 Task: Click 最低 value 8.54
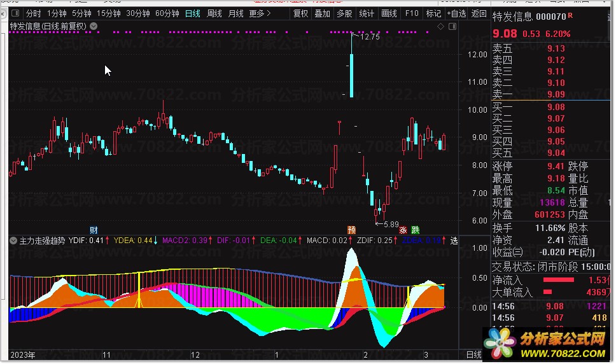tap(556, 190)
